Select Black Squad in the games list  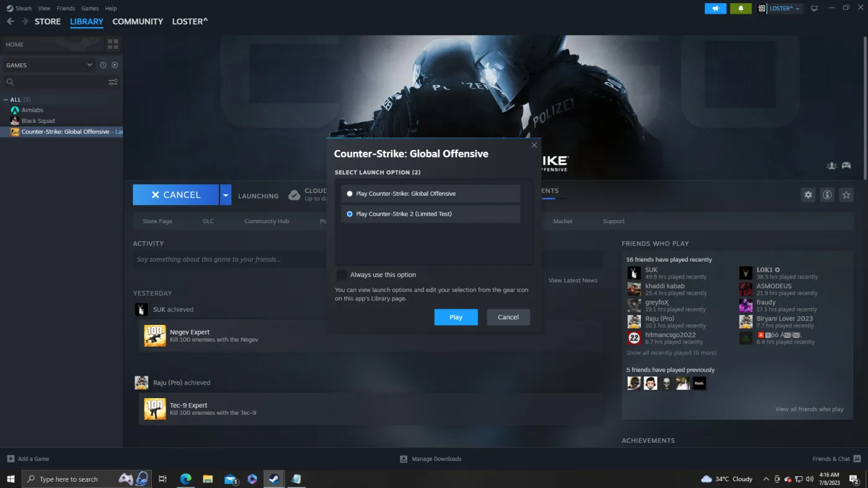(x=38, y=121)
